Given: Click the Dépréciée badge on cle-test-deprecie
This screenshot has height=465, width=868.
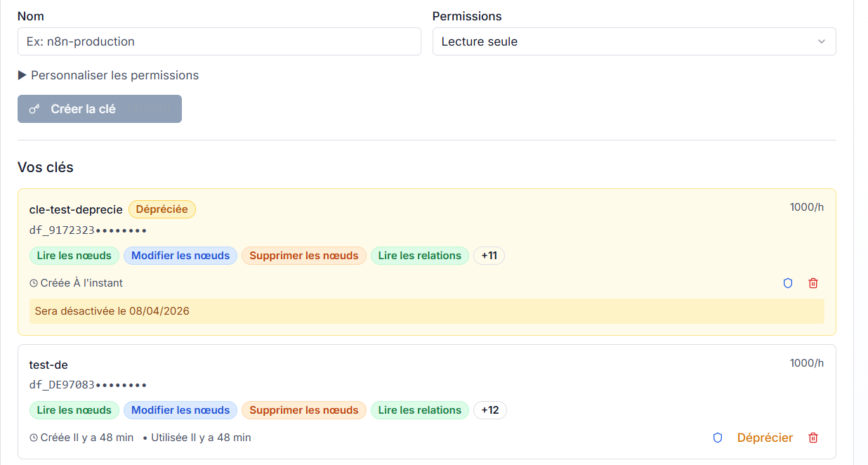Looking at the screenshot, I should coord(162,209).
